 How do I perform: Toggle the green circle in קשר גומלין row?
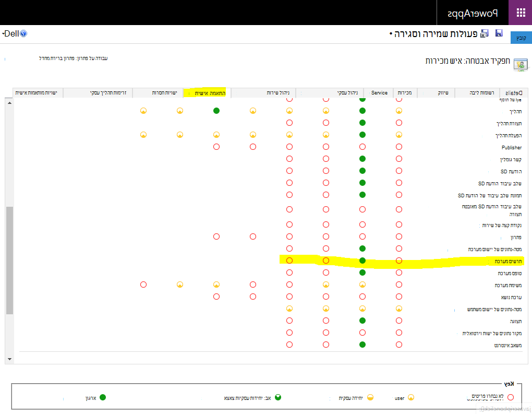(362, 159)
